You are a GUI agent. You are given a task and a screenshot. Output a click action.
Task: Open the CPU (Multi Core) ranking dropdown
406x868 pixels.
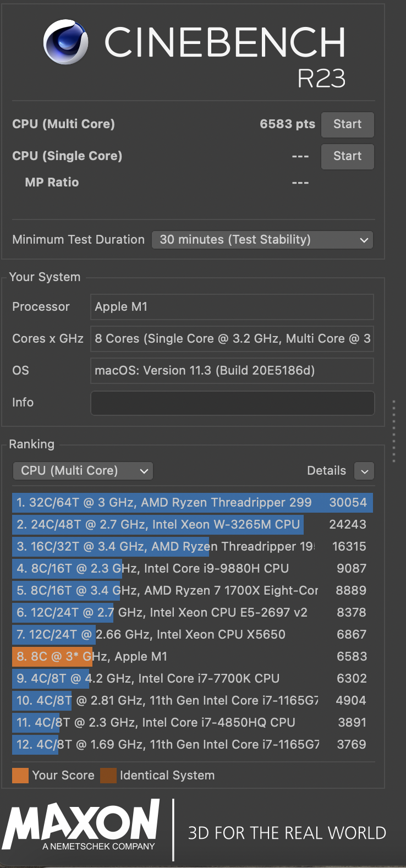pos(83,471)
